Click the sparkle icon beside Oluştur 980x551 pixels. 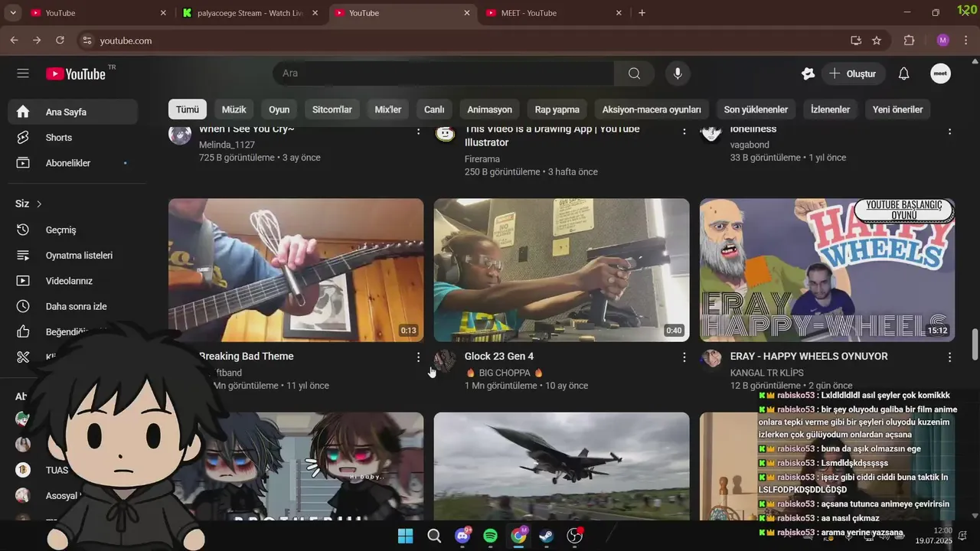click(808, 73)
